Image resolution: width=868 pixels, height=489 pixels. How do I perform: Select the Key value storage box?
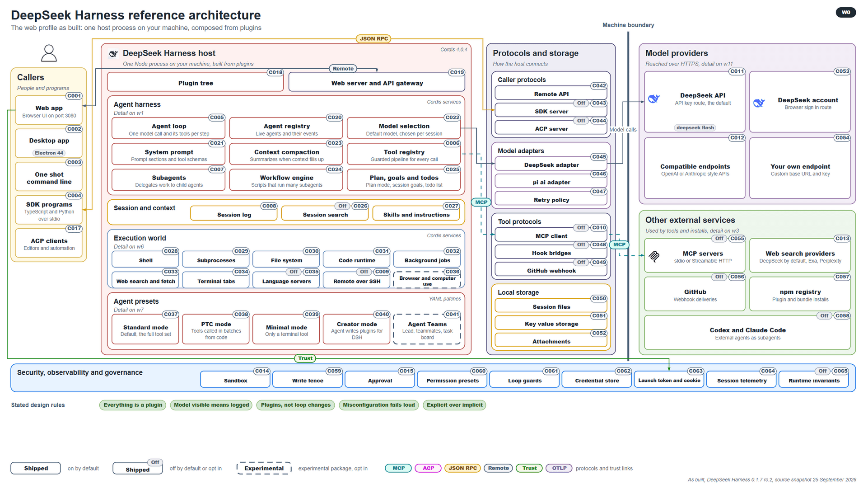point(551,323)
